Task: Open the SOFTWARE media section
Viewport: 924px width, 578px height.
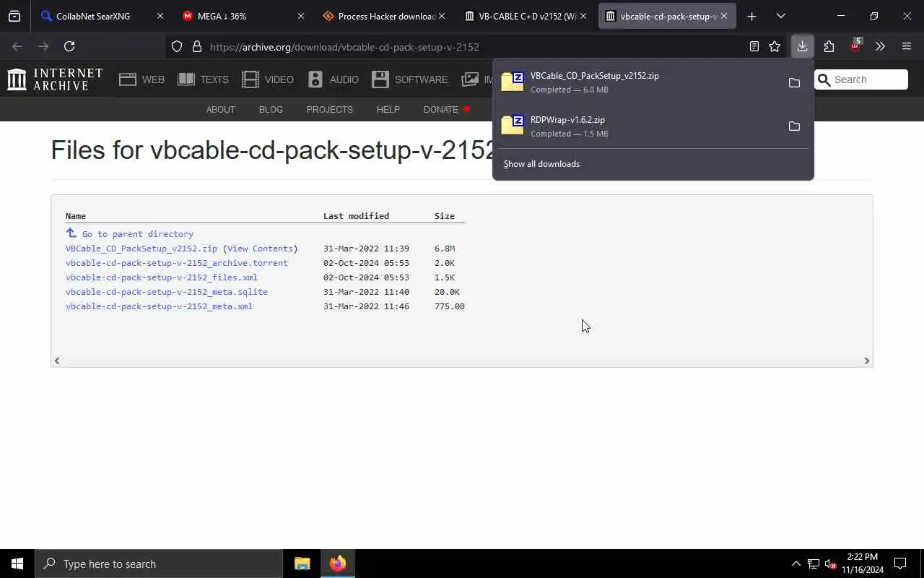Action: 410,79
